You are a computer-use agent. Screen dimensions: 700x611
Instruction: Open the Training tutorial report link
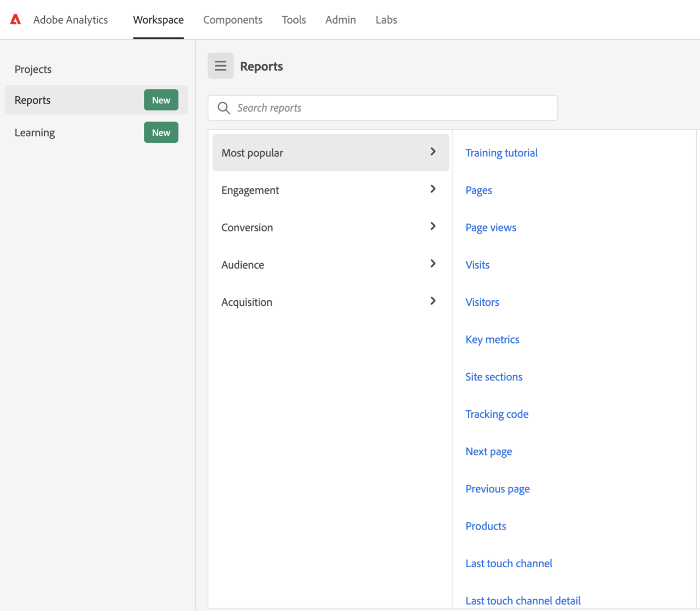pos(501,153)
